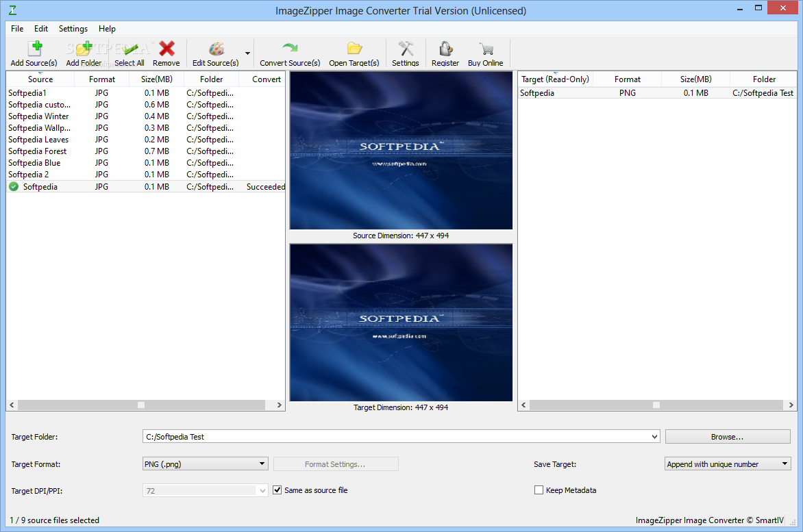Click the Folder header in source list

pos(212,79)
